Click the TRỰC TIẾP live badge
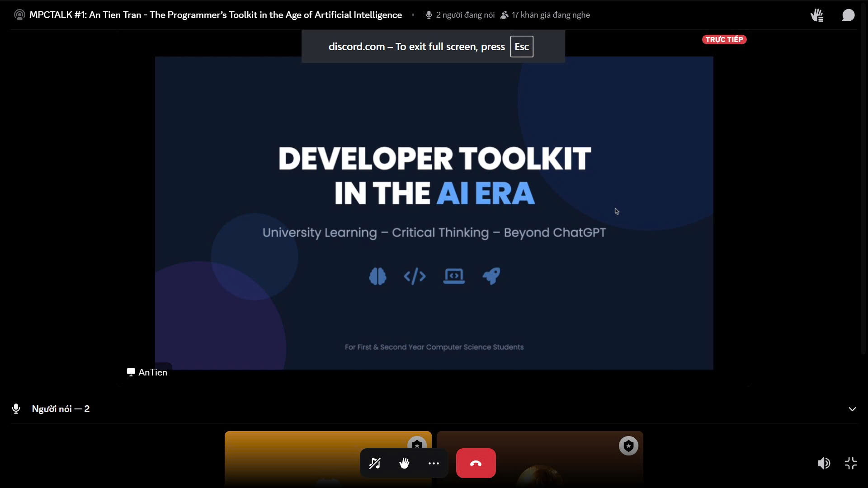 click(x=724, y=40)
